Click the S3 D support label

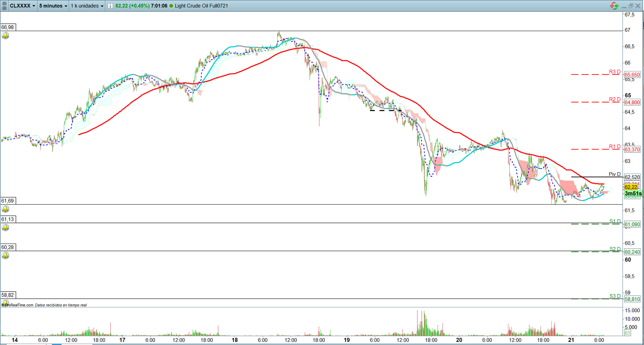point(615,296)
